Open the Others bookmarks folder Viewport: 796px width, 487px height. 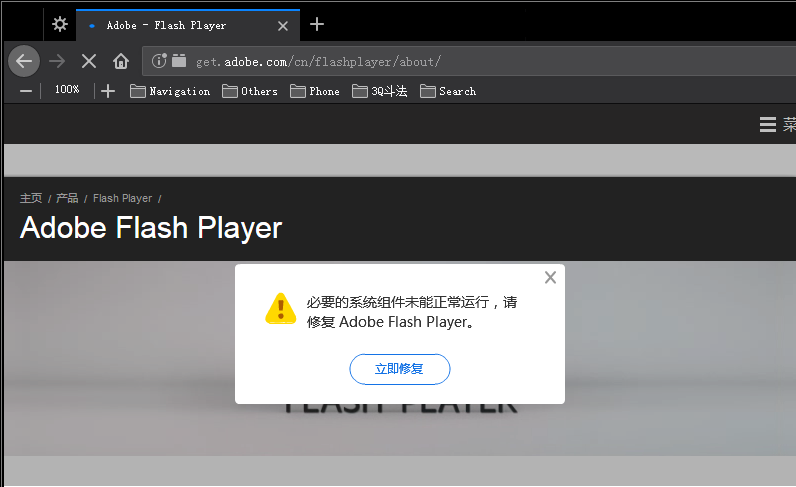[250, 91]
